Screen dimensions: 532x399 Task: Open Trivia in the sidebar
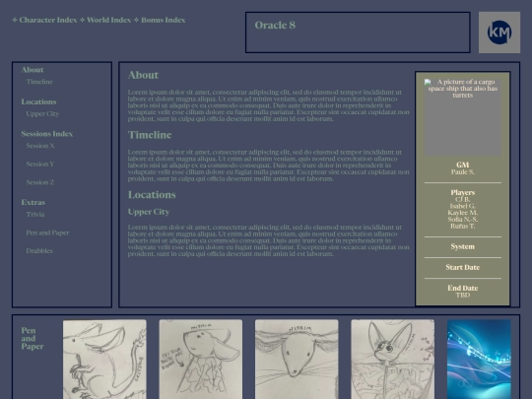35,215
